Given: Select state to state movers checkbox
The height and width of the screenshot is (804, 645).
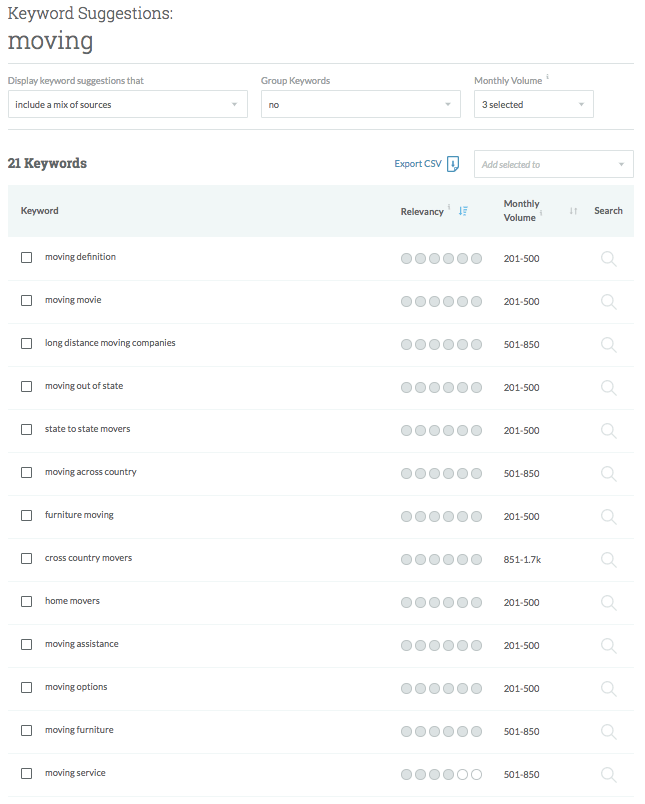Looking at the screenshot, I should [x=27, y=430].
